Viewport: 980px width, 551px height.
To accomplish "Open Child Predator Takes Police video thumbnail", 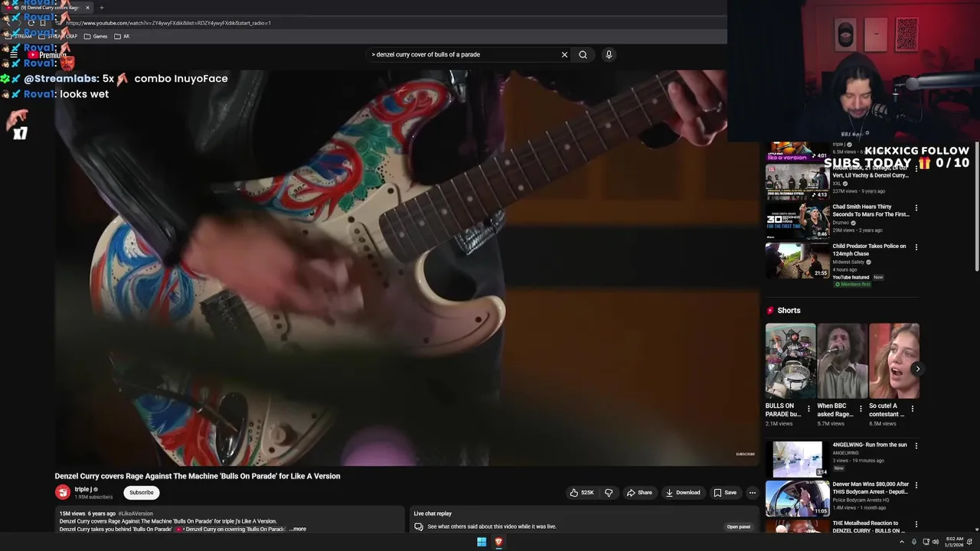I will (x=797, y=260).
